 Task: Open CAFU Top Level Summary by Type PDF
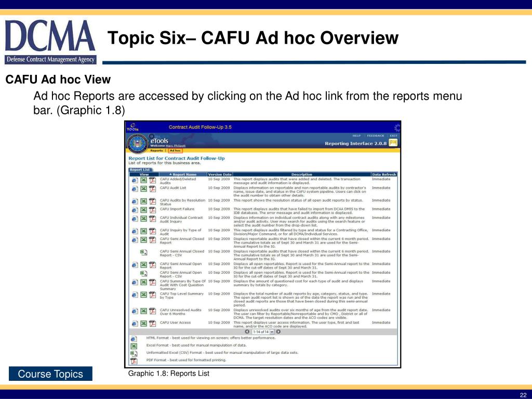(x=152, y=295)
